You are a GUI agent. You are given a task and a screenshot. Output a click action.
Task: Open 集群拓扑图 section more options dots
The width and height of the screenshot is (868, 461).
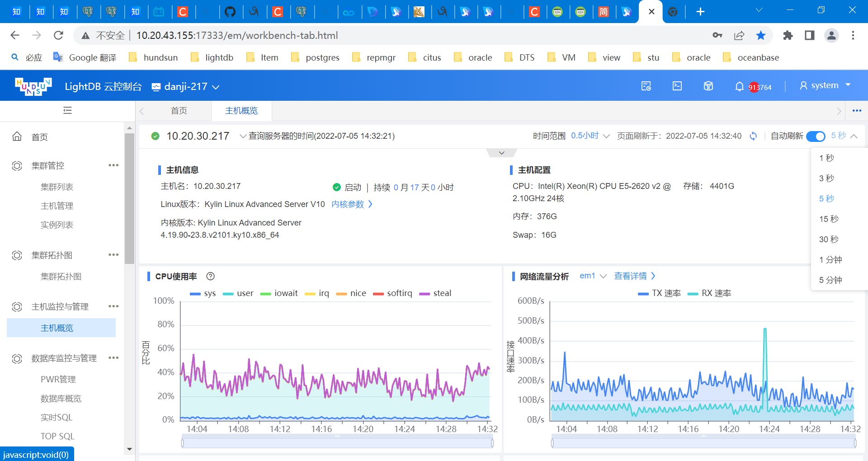pos(113,255)
